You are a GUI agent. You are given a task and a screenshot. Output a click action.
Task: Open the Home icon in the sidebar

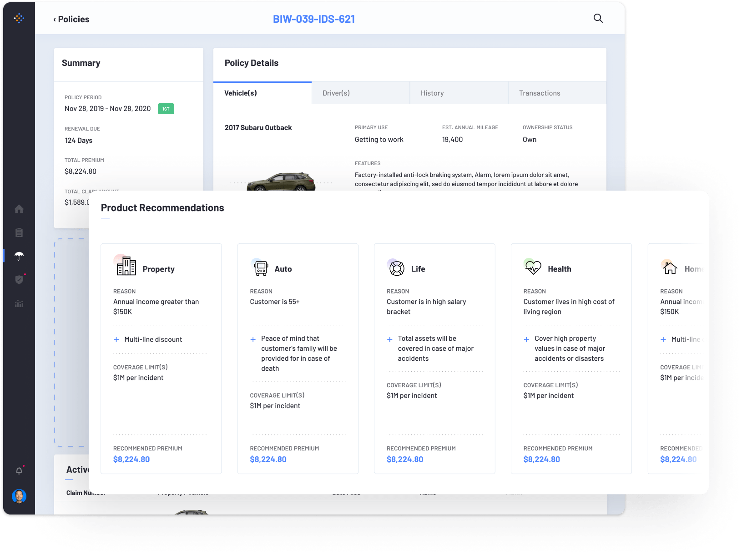[19, 209]
